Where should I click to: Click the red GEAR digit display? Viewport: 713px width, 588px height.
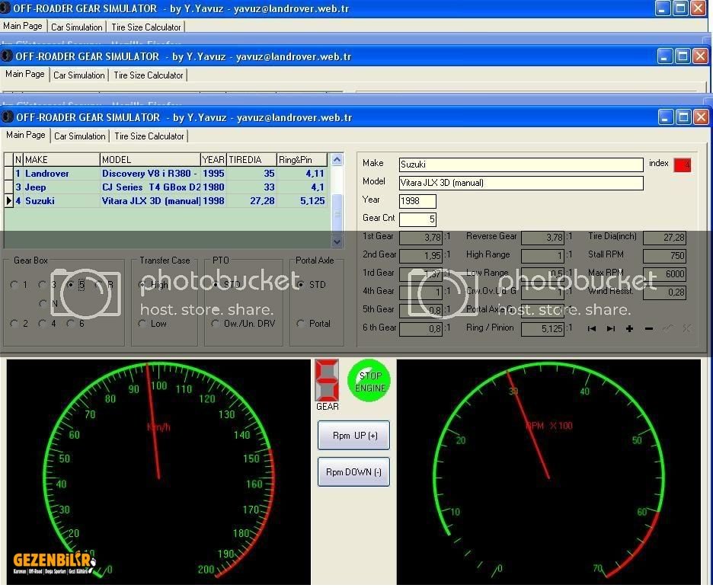click(x=327, y=380)
